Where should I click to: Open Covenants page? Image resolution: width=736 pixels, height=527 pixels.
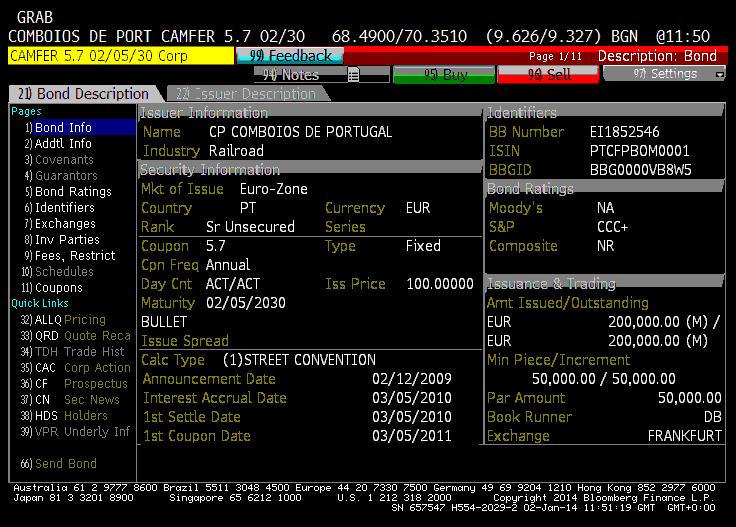point(59,160)
